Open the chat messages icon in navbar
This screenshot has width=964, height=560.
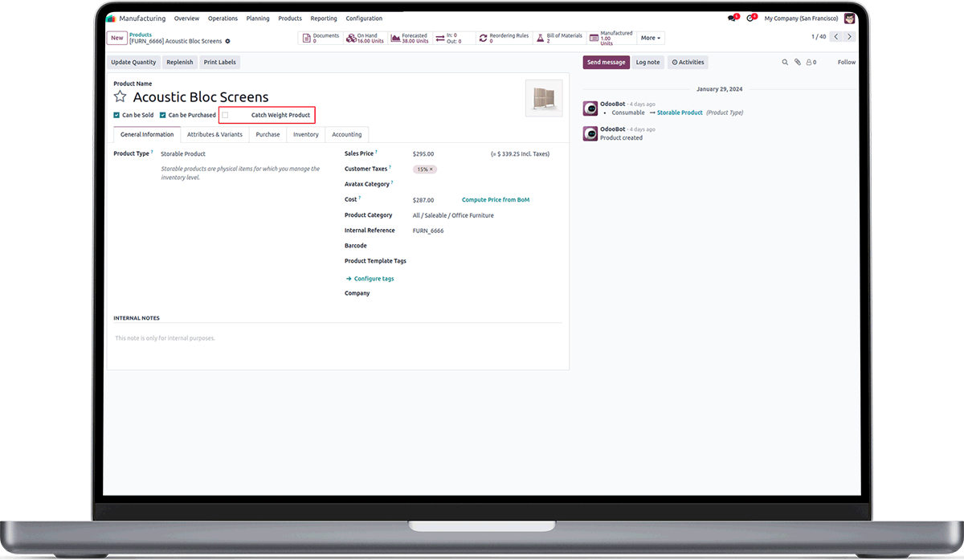tap(732, 18)
